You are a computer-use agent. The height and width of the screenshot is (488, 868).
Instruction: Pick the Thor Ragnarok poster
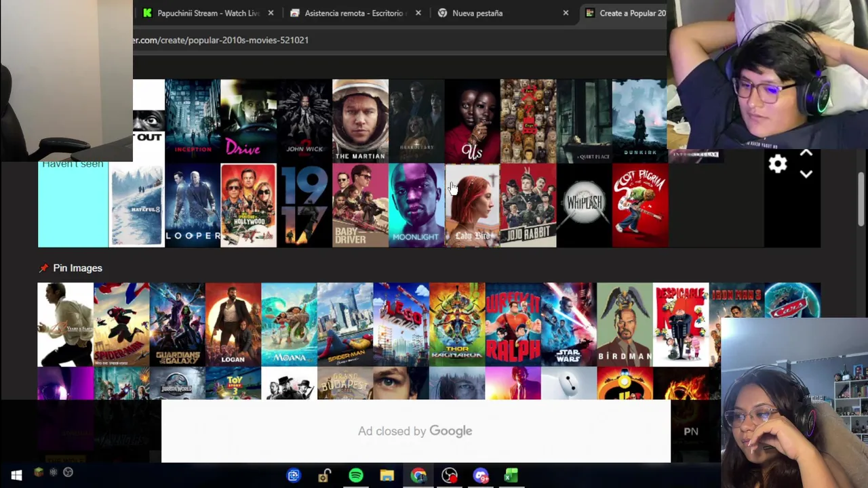pyautogui.click(x=457, y=325)
